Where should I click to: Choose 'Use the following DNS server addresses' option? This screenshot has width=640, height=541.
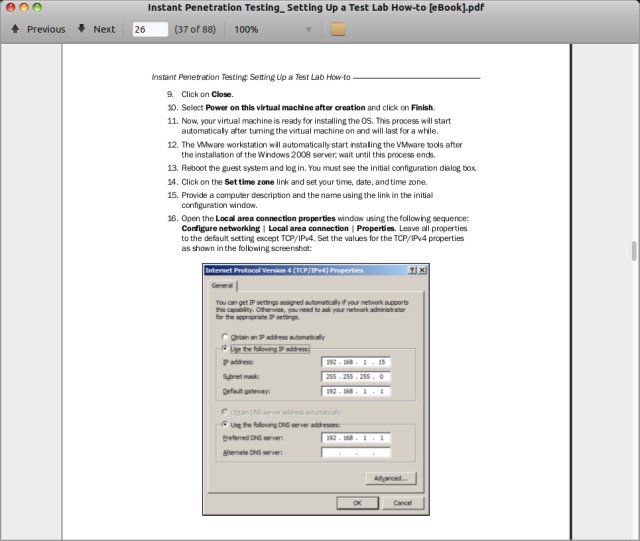[225, 424]
